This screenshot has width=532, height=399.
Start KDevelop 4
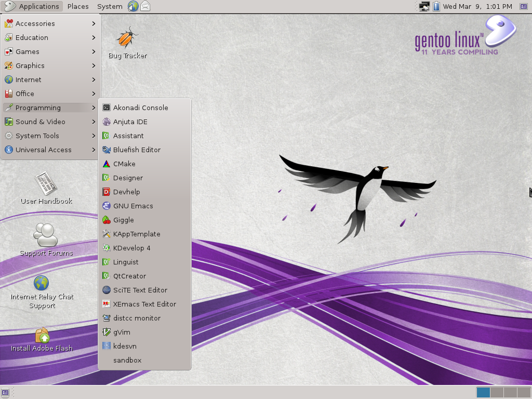132,248
